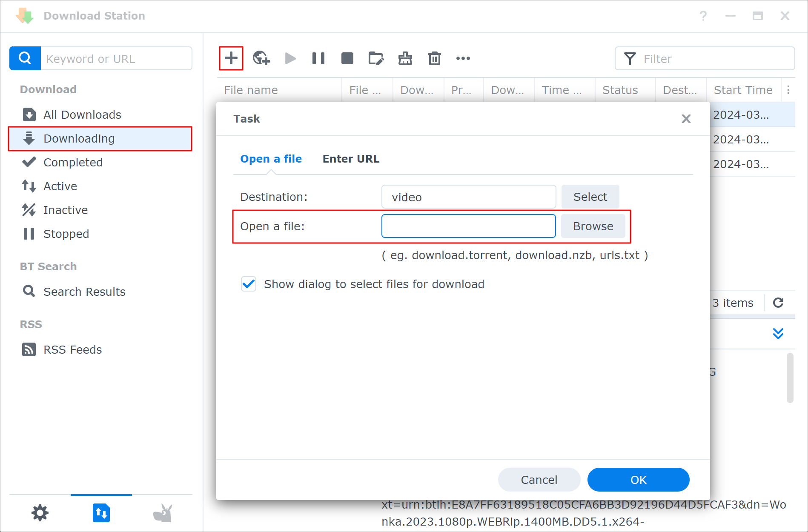The image size is (808, 532).
Task: Select the Downloading sidebar filter
Action: coord(79,138)
